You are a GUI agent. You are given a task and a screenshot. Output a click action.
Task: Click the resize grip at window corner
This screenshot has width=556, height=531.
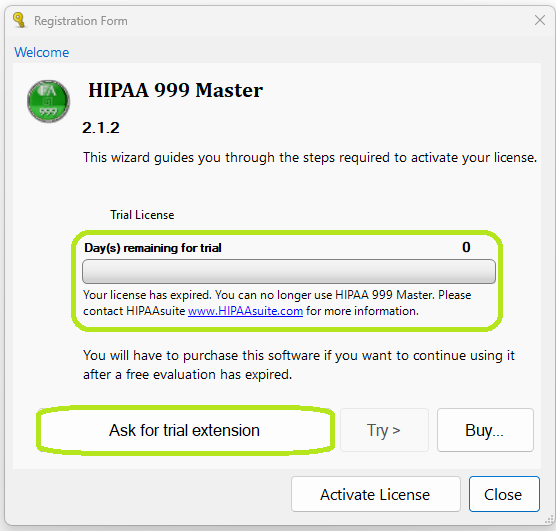tap(549, 520)
